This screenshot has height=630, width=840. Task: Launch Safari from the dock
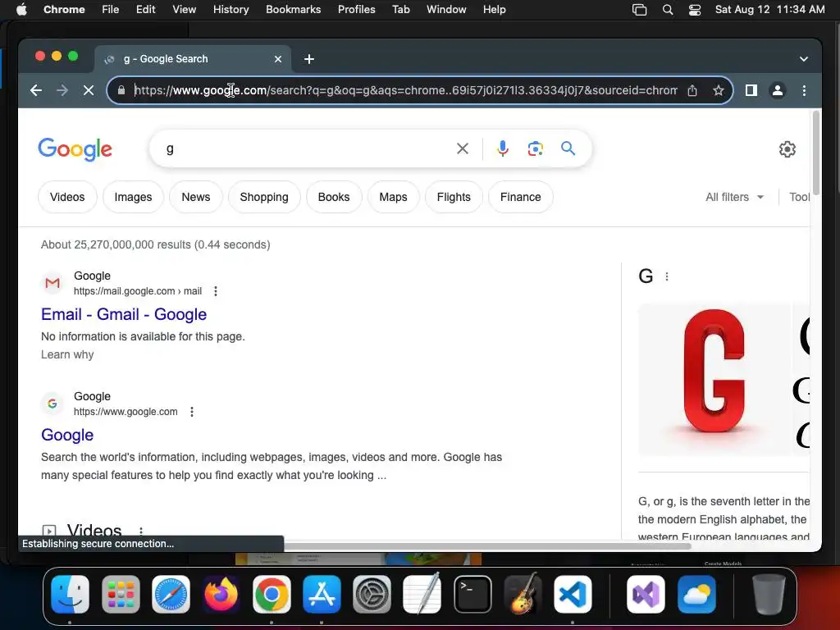pos(171,594)
